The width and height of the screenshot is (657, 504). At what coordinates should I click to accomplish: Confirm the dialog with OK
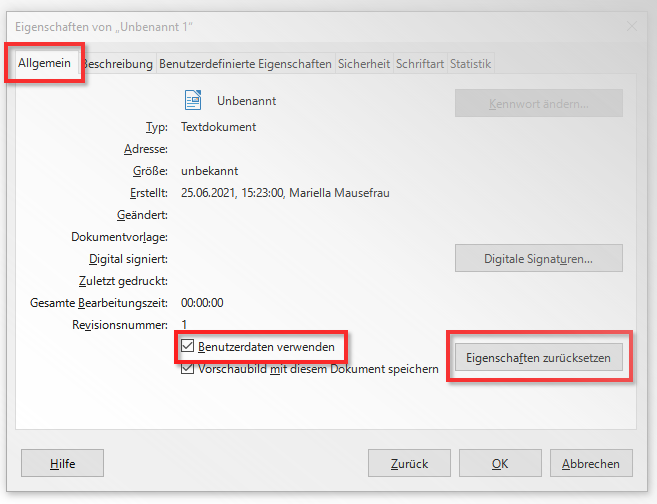point(500,463)
